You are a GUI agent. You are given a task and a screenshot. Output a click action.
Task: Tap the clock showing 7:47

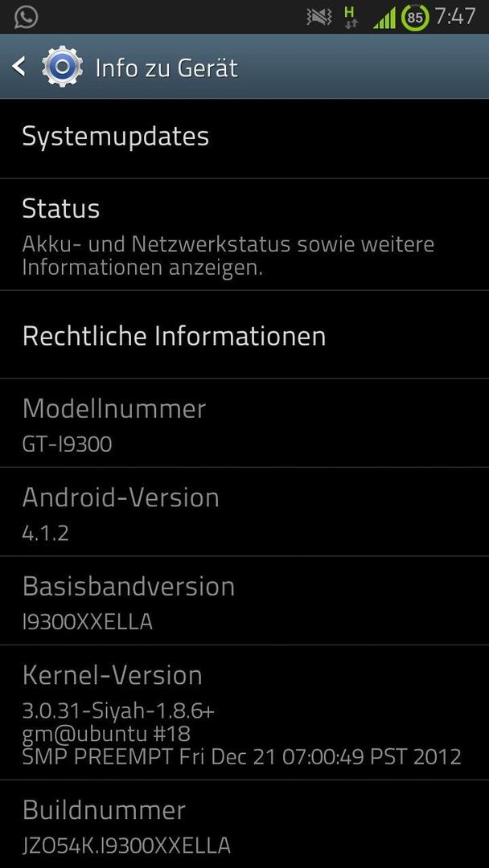tap(455, 16)
